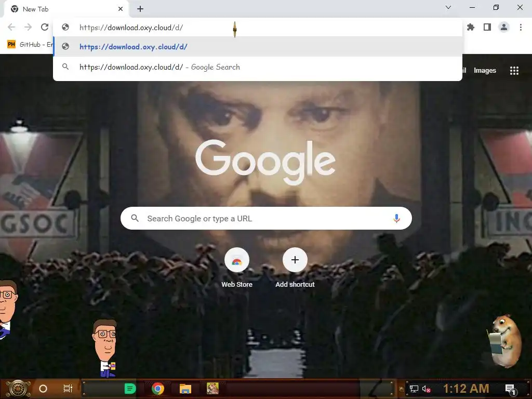Open the notification center icon
The image size is (532, 399).
tap(510, 390)
